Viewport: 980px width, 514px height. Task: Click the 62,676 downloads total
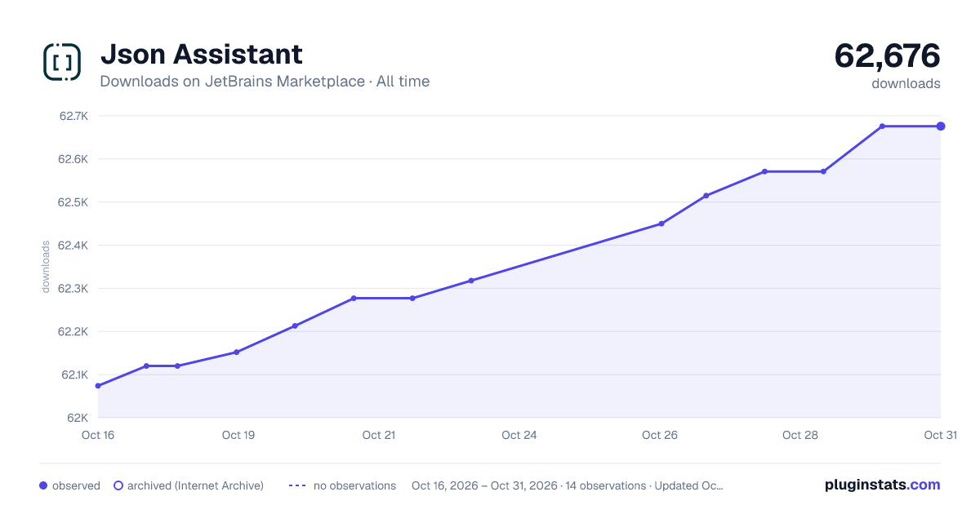tap(887, 56)
